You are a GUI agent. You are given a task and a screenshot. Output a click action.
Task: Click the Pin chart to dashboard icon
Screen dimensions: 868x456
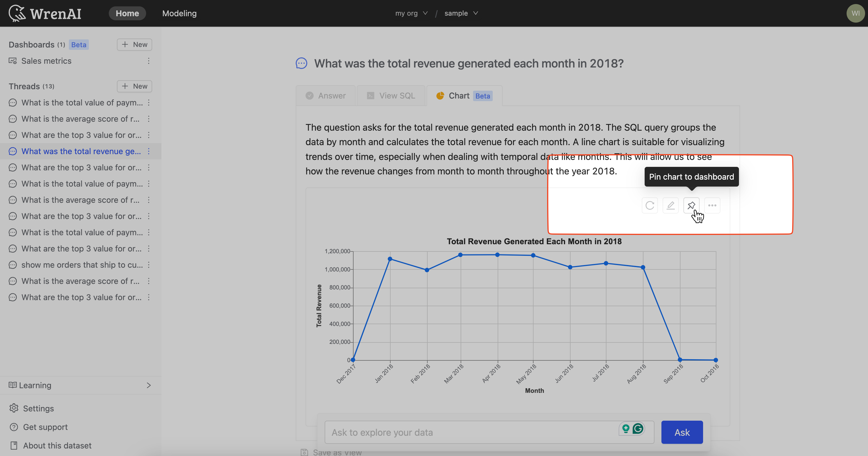click(691, 205)
